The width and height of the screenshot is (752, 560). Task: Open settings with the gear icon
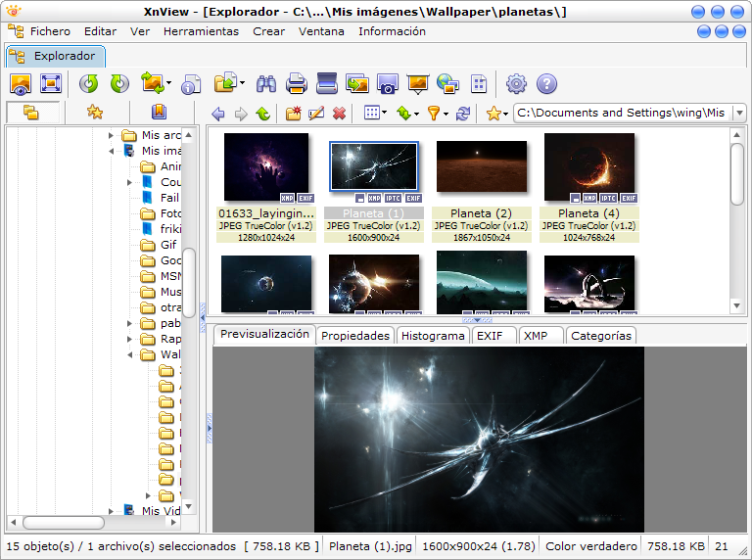(516, 84)
